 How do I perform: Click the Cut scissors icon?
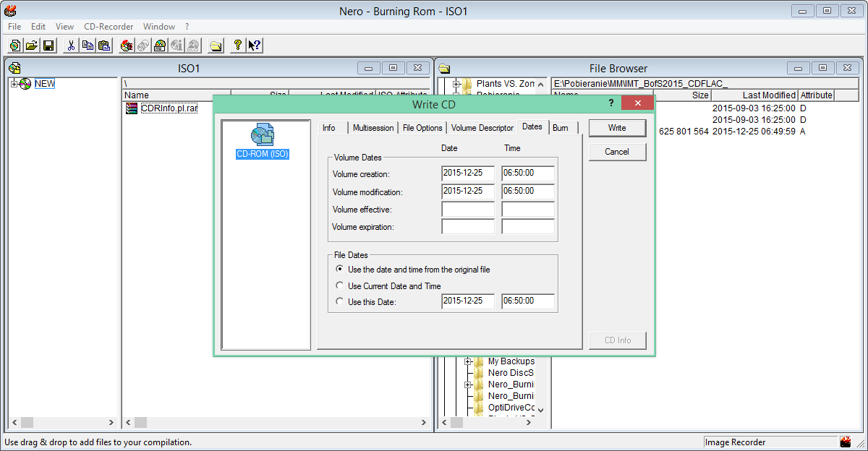(x=71, y=46)
